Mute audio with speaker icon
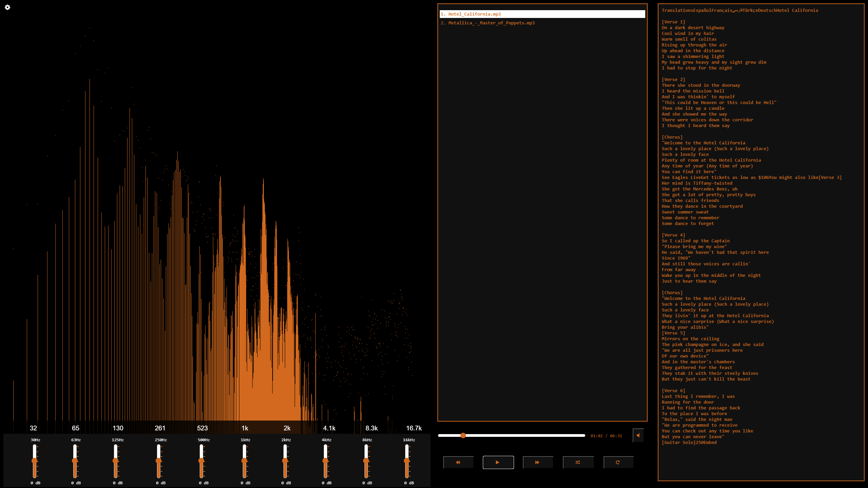The width and height of the screenshot is (868, 488). [x=638, y=435]
